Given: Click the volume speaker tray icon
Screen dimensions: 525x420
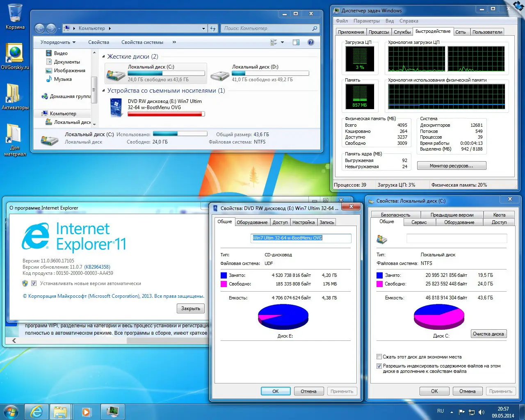Looking at the screenshot, I should (482, 412).
